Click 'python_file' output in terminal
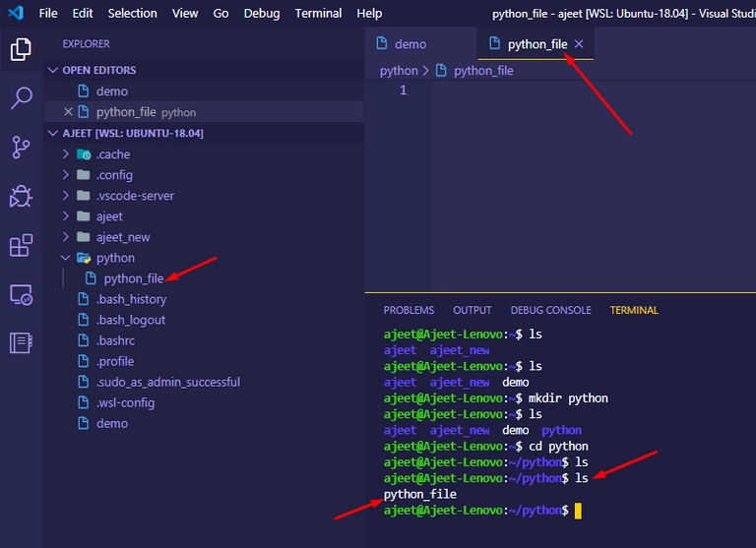The width and height of the screenshot is (756, 548). [x=420, y=494]
